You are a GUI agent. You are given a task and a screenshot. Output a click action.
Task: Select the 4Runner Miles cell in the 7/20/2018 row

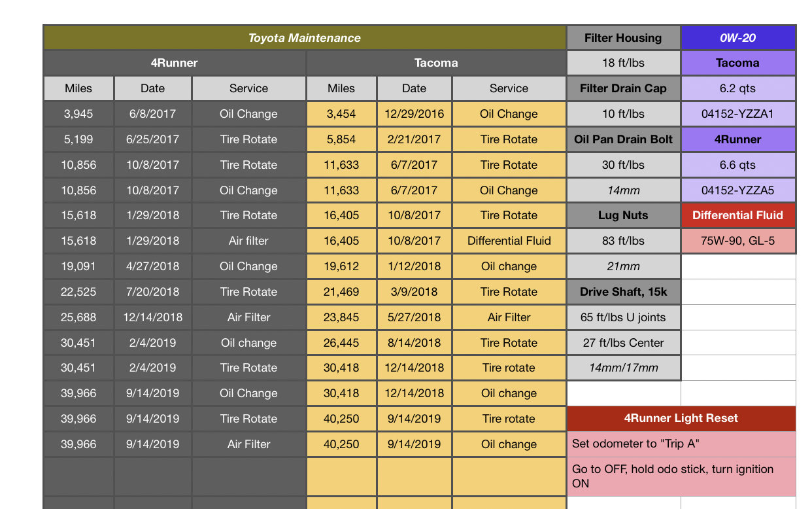78,292
